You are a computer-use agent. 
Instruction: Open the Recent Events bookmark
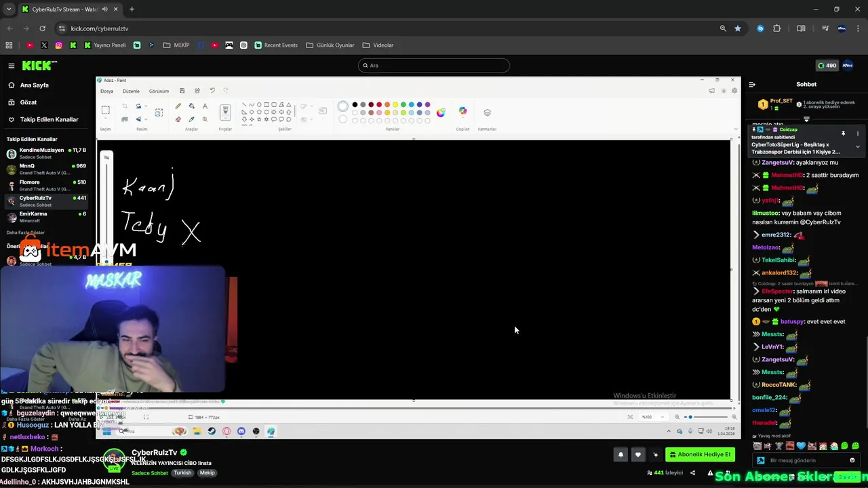coord(276,45)
